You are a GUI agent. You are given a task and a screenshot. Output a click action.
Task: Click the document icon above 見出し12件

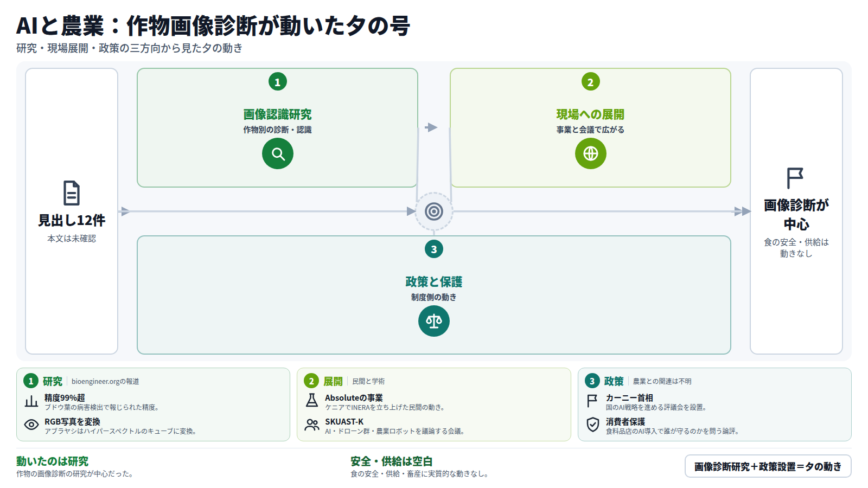tap(72, 193)
